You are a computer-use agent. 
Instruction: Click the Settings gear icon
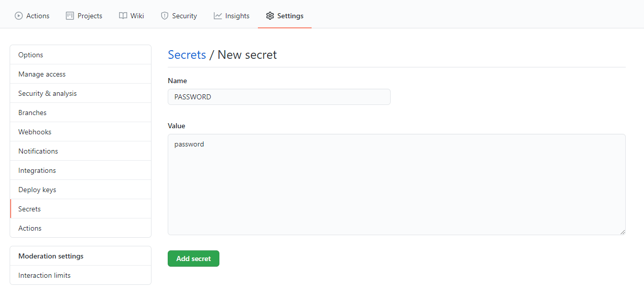click(270, 16)
